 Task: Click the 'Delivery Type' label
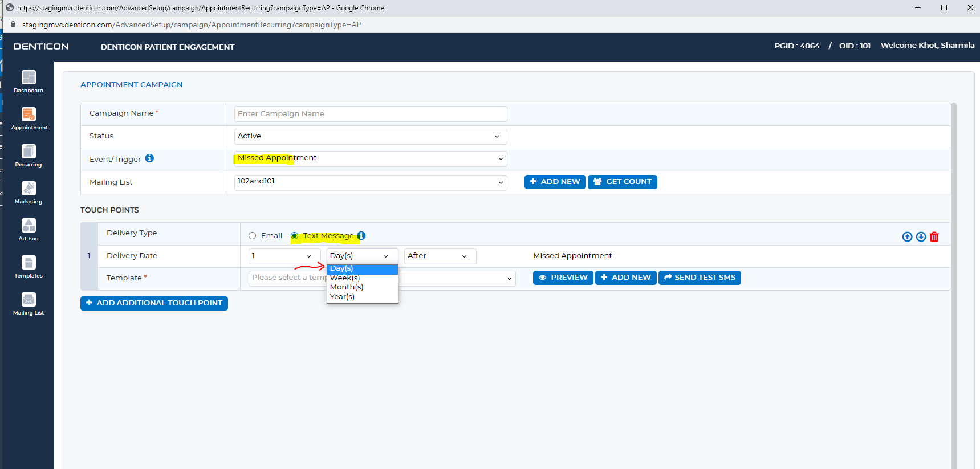pyautogui.click(x=132, y=233)
